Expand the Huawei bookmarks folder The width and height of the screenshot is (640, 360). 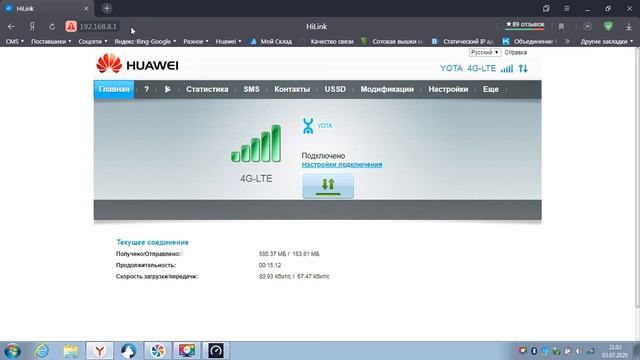pyautogui.click(x=228, y=41)
